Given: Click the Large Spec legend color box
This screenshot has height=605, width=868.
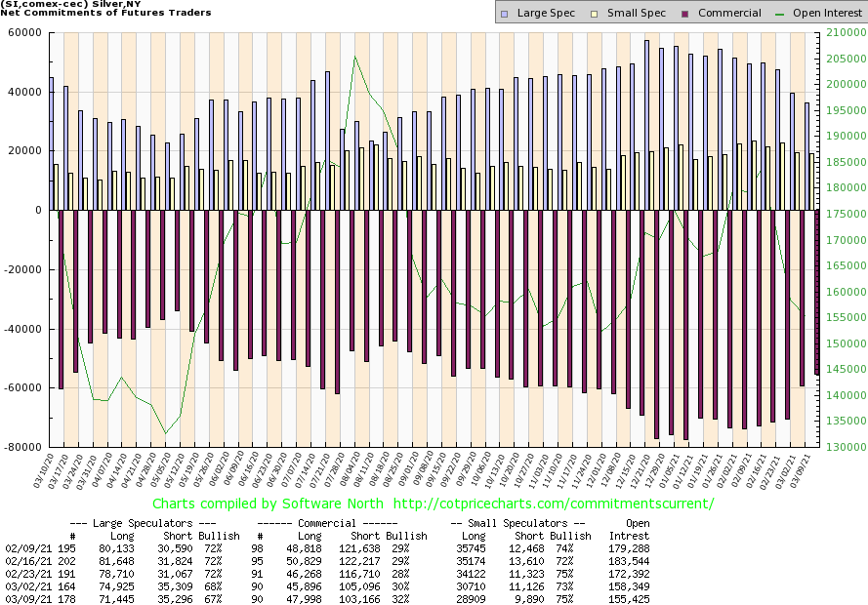Looking at the screenshot, I should (x=503, y=14).
